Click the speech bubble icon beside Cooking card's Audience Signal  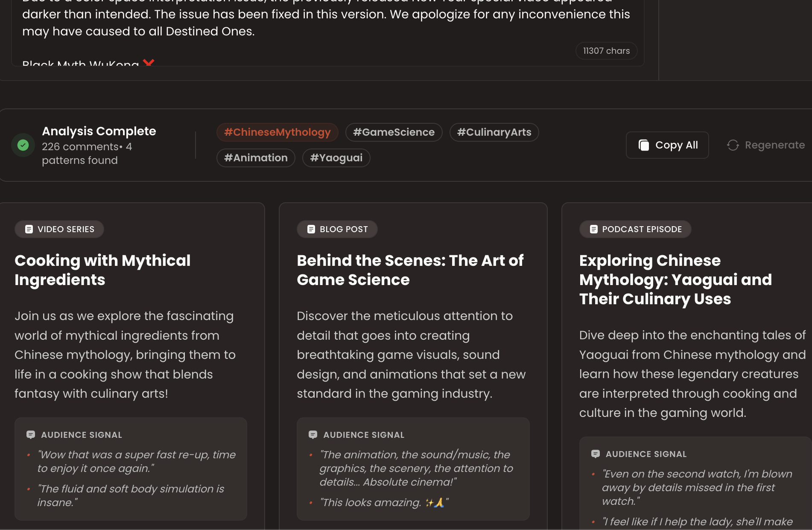point(31,434)
